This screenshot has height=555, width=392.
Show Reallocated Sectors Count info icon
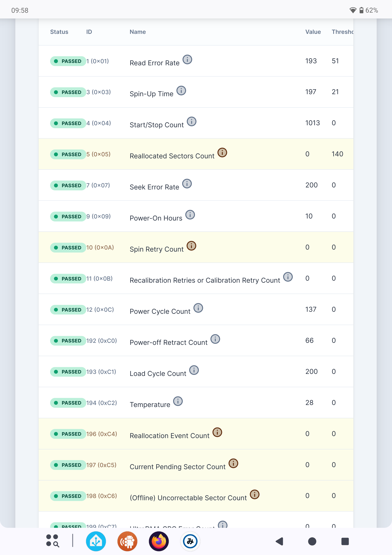point(222,152)
